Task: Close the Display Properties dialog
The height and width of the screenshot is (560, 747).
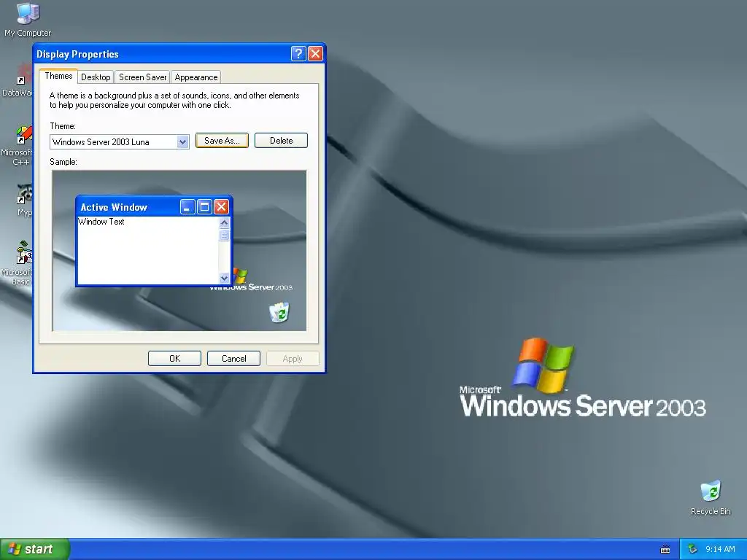Action: [x=315, y=53]
